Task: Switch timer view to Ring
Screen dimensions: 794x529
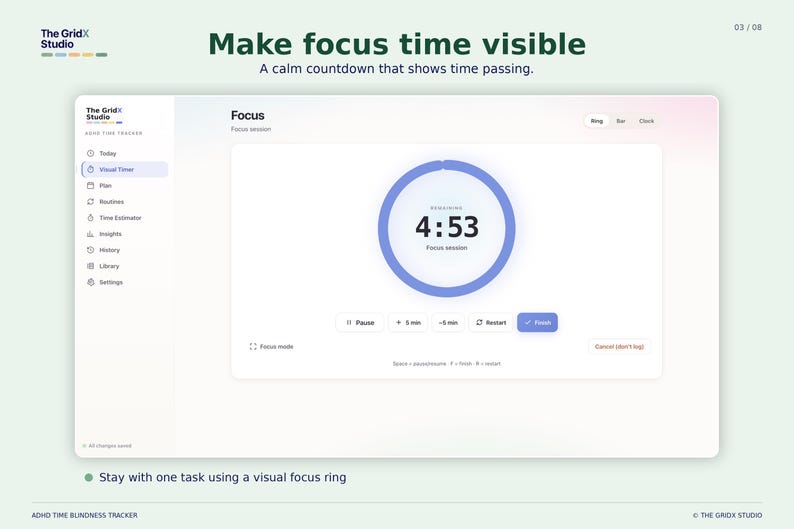Action: (x=597, y=121)
